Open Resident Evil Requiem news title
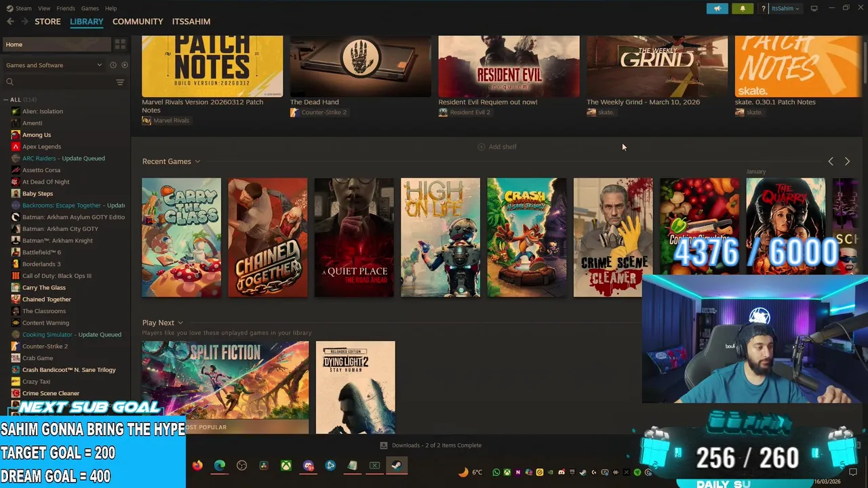 [488, 102]
